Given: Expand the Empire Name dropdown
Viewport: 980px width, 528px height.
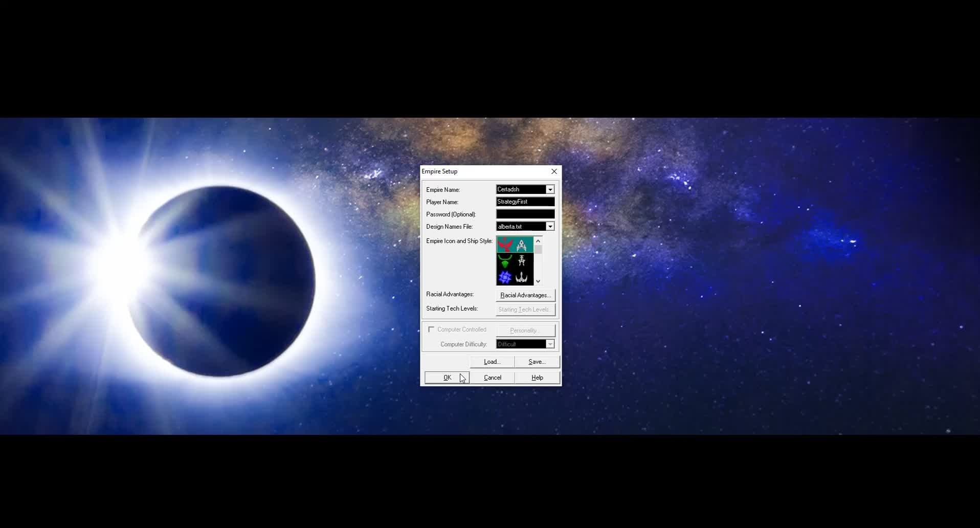Looking at the screenshot, I should click(x=550, y=190).
